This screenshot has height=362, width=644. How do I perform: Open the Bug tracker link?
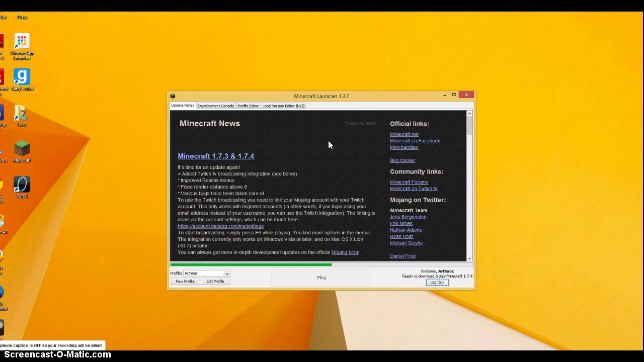pyautogui.click(x=403, y=160)
